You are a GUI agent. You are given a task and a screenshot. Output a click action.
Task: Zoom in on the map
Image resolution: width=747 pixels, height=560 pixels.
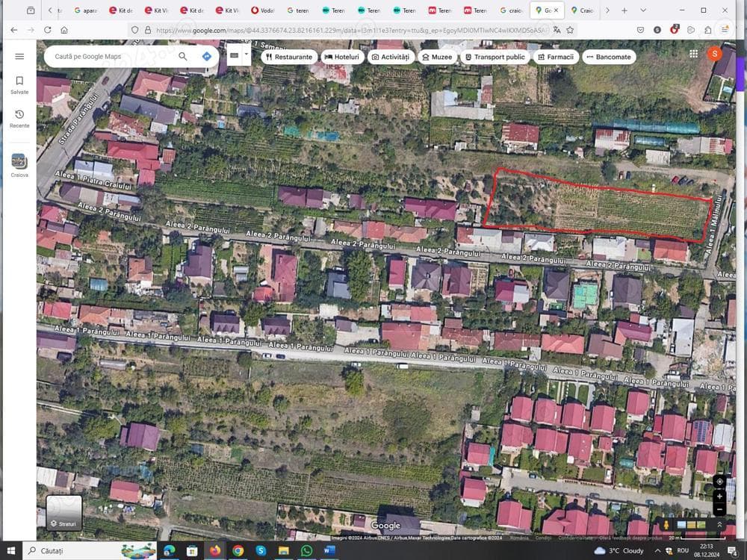(x=719, y=496)
